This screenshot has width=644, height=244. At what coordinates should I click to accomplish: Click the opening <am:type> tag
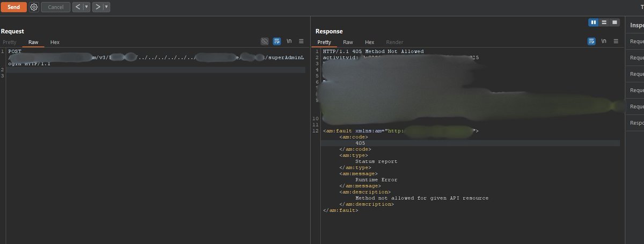(354, 155)
